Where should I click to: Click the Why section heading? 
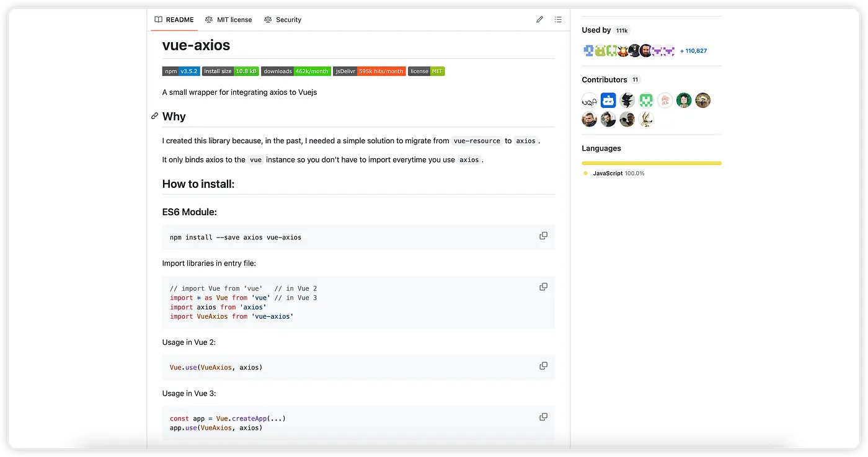click(x=174, y=117)
